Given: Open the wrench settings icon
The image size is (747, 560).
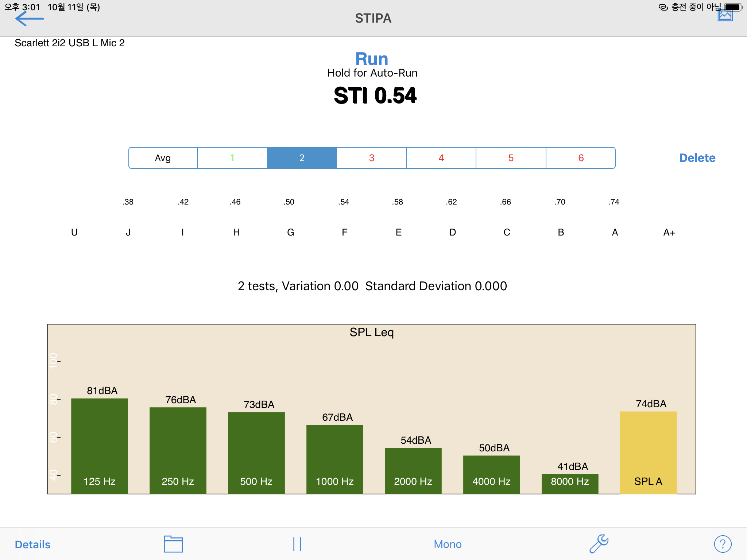Looking at the screenshot, I should [599, 544].
